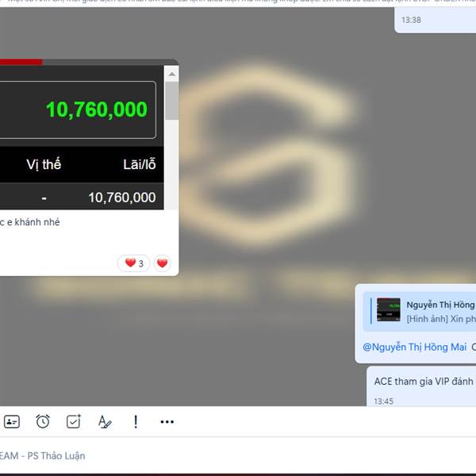This screenshot has width=476, height=476.
Task: Click the 13:38 timestamp message bubble
Action: pos(435,20)
